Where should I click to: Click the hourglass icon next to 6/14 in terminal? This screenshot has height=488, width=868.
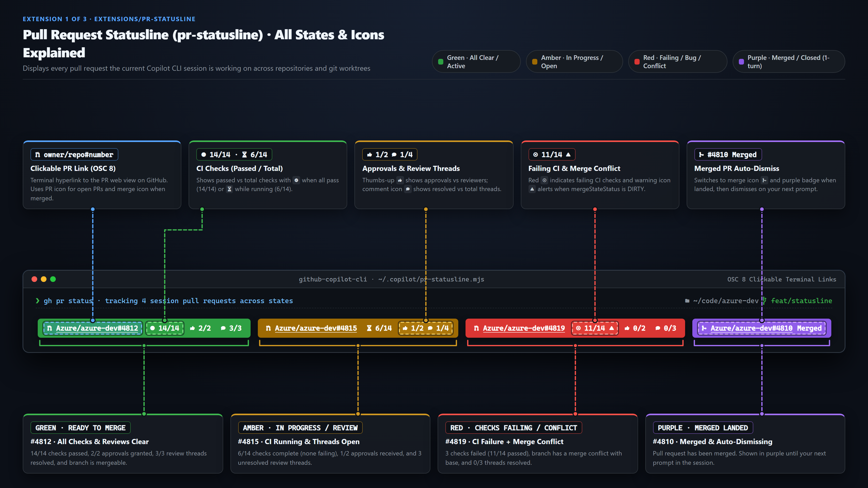pyautogui.click(x=369, y=328)
